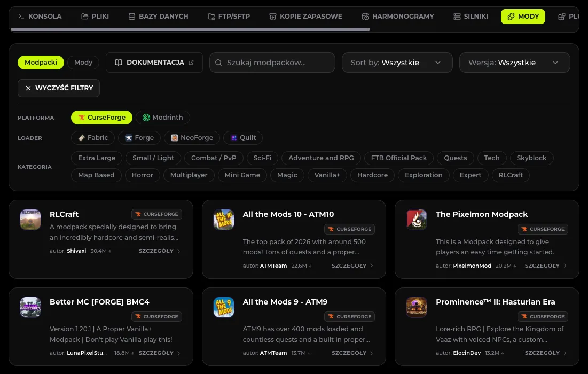Click the archive icon beside Kopie zapasowe

tap(272, 17)
